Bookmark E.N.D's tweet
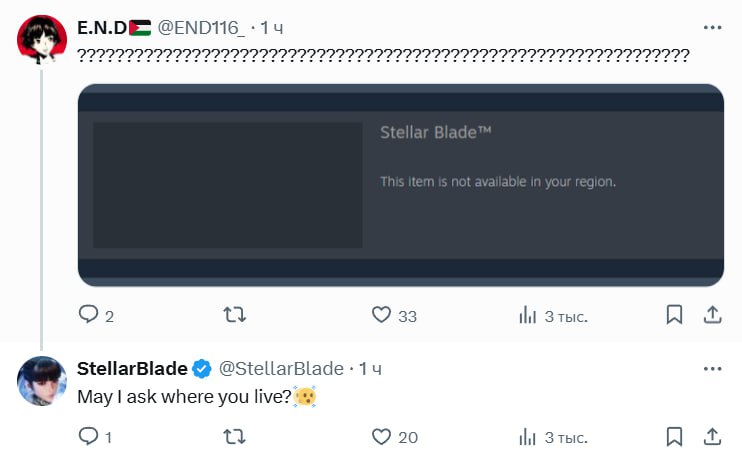 pos(675,316)
